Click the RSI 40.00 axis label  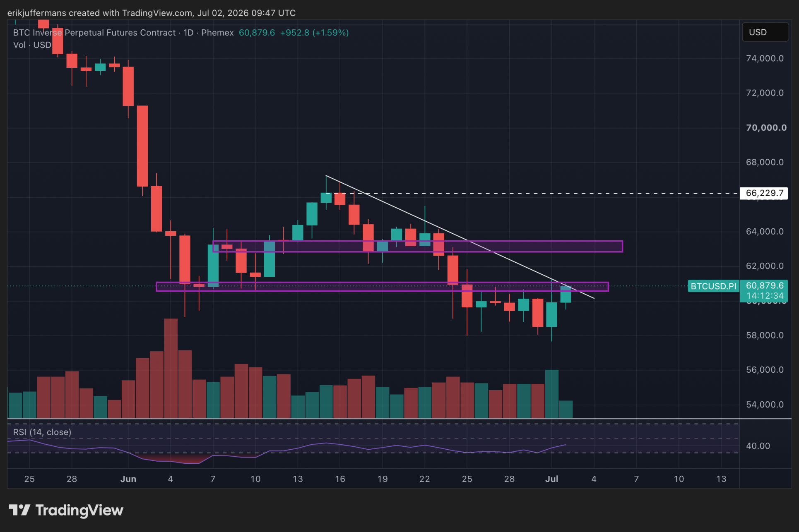758,446
